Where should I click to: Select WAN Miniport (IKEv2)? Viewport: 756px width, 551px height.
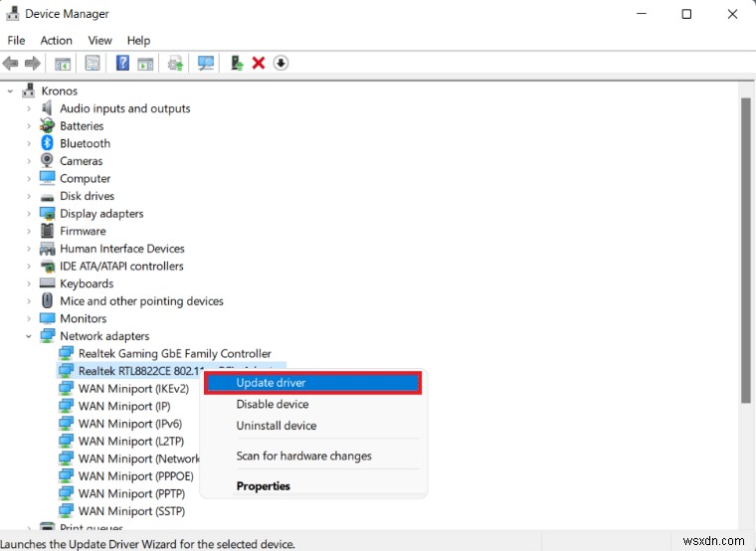pyautogui.click(x=133, y=389)
